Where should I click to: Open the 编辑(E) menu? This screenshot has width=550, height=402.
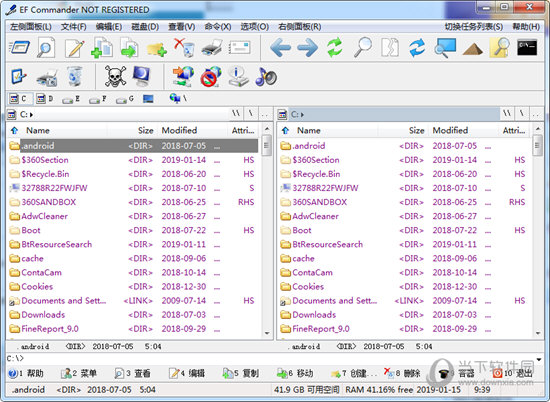click(x=109, y=27)
